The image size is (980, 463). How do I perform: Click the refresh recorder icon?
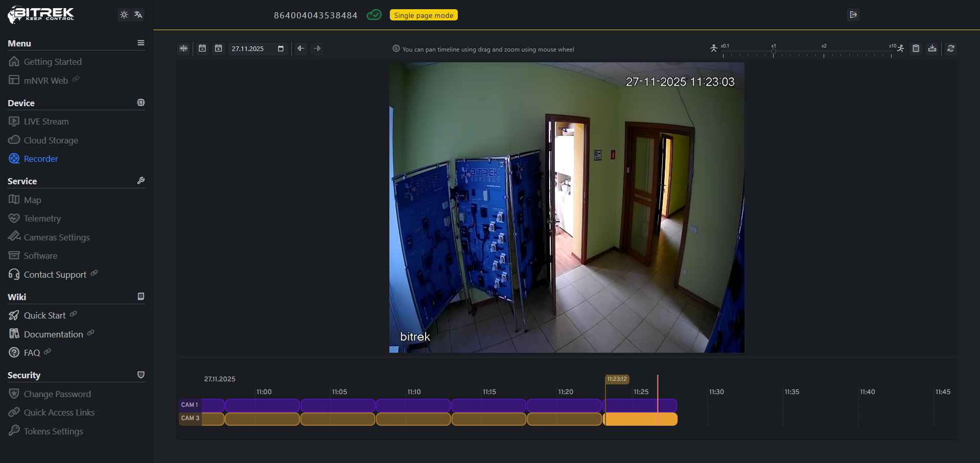951,48
